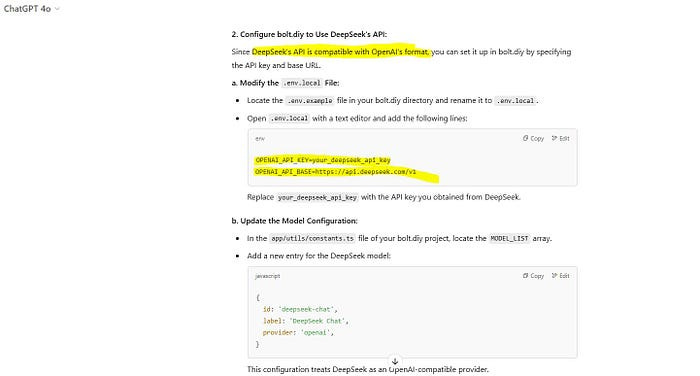The image size is (700, 376).
Task: Click the 'env' language label of code block
Action: pyautogui.click(x=260, y=138)
